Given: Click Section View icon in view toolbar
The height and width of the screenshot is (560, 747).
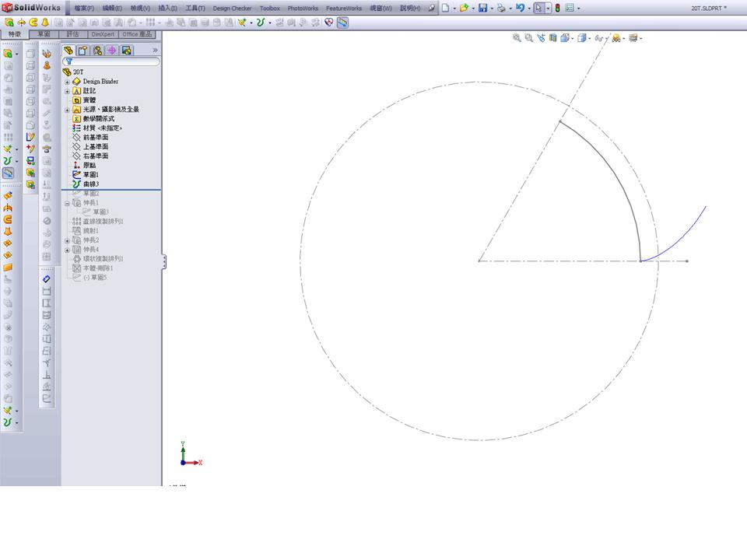Looking at the screenshot, I should pyautogui.click(x=552, y=38).
